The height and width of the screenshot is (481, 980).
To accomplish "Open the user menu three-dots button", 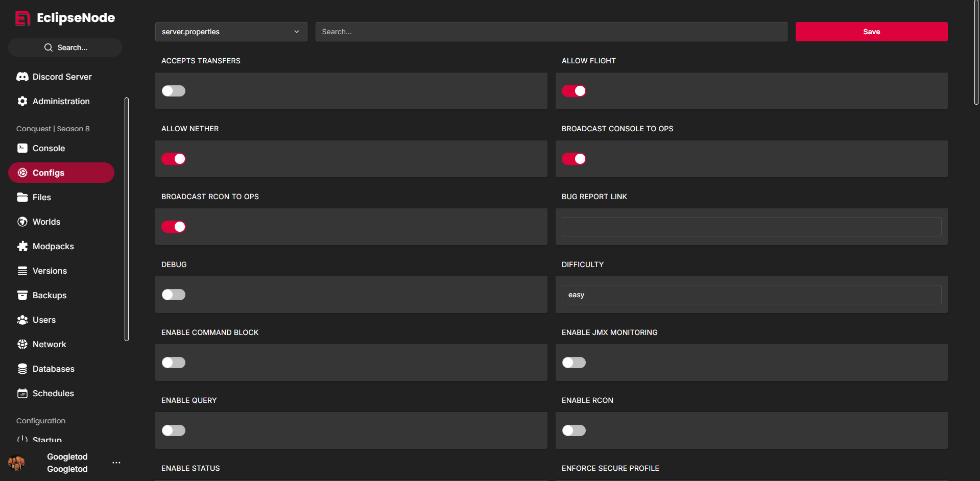I will [116, 463].
